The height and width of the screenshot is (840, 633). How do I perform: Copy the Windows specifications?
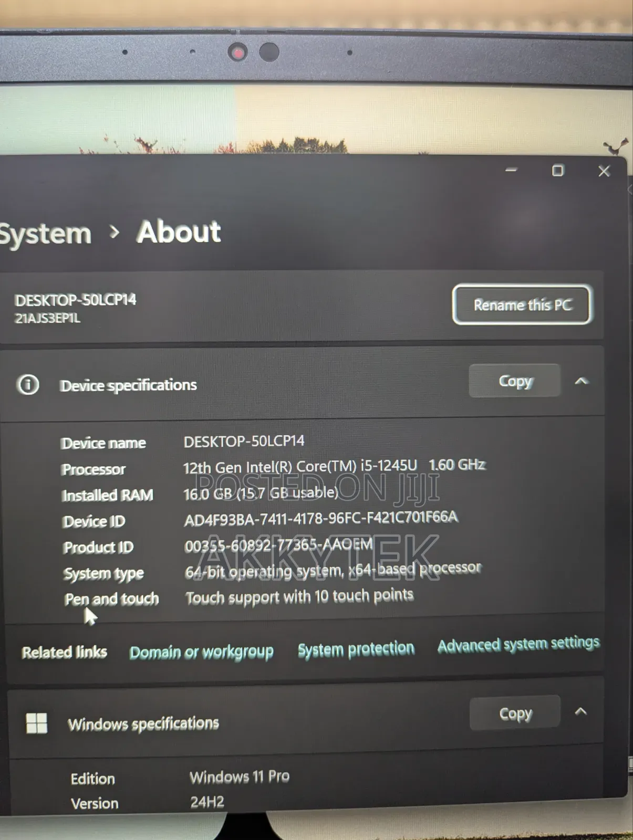(515, 713)
